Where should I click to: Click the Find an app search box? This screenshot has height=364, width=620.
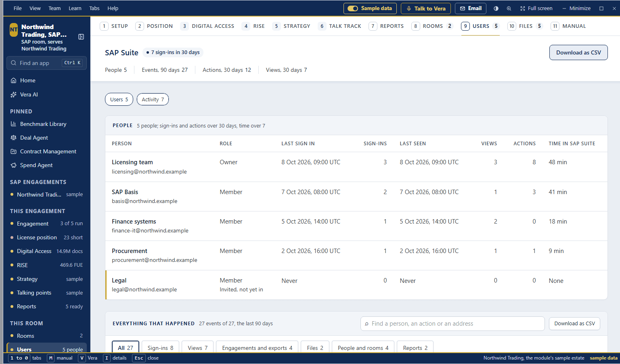click(x=47, y=63)
